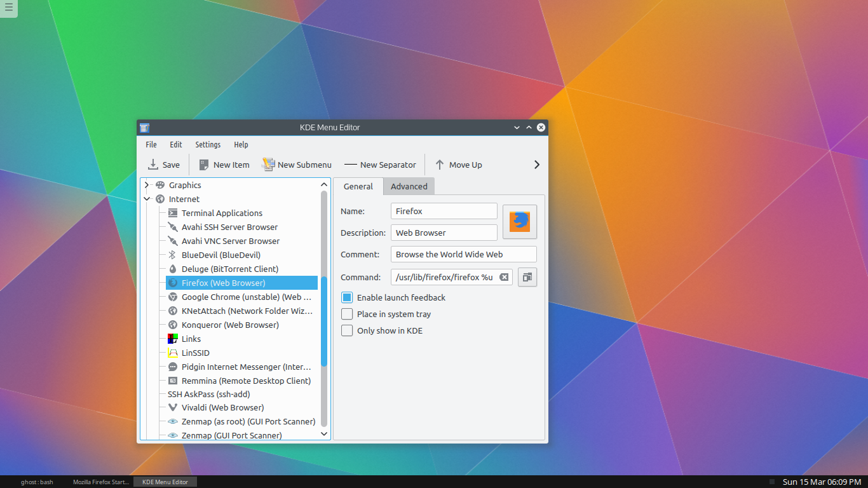This screenshot has width=868, height=488.
Task: Change the Firefox icon button
Action: [x=520, y=221]
